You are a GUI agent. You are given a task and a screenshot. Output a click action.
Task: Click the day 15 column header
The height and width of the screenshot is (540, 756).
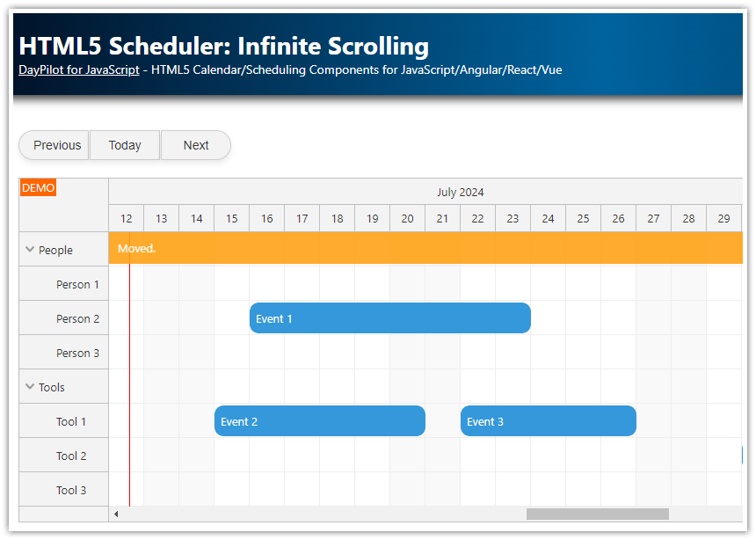point(231,218)
